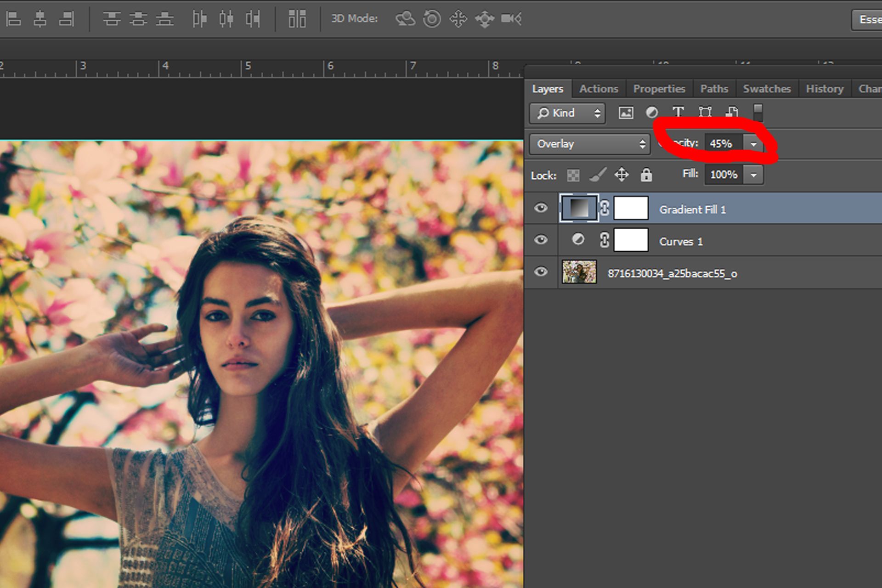The height and width of the screenshot is (588, 882).
Task: Toggle visibility of Curves 1 layer
Action: pyautogui.click(x=541, y=239)
